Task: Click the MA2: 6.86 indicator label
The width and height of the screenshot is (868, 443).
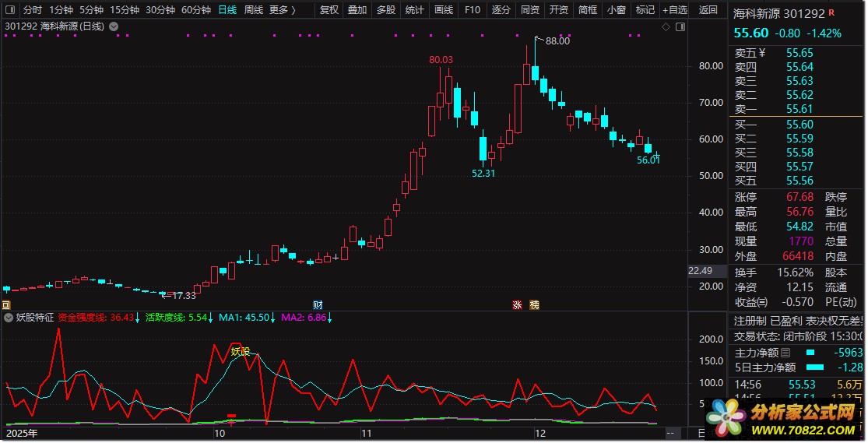Action: (304, 318)
